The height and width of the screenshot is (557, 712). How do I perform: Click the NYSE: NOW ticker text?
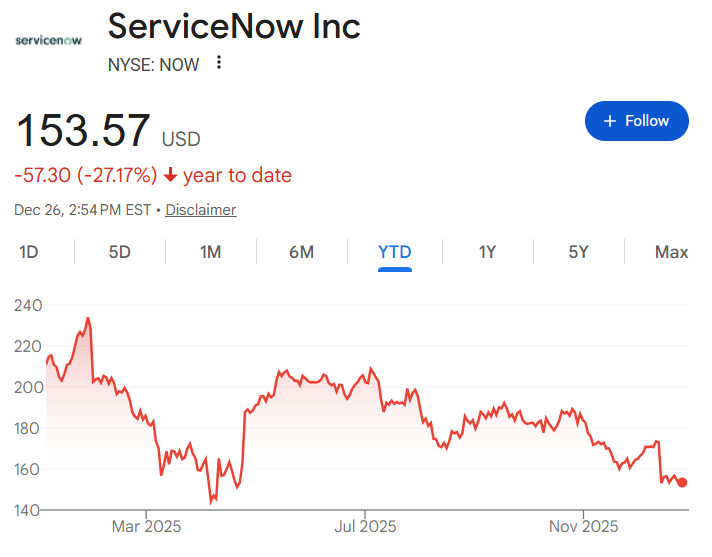pyautogui.click(x=153, y=65)
